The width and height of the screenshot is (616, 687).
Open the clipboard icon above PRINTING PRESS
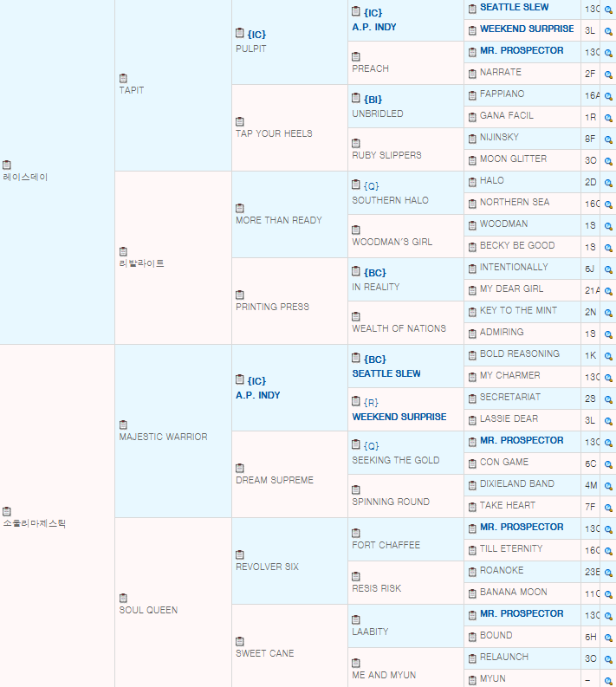240,295
